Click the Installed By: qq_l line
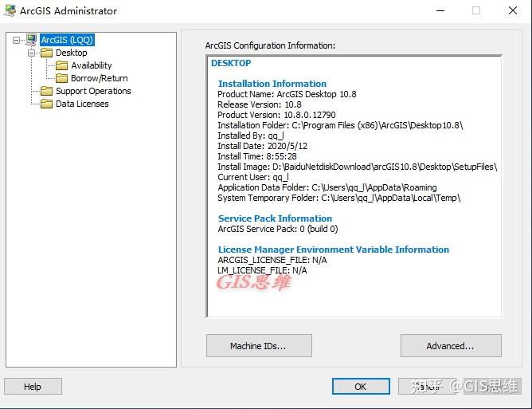 [x=251, y=136]
